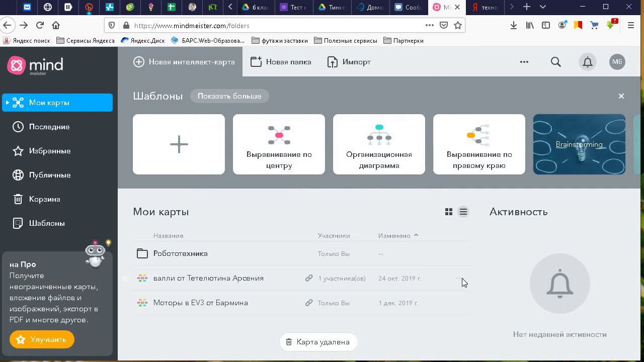Open the Яндекс поиск bookmark
644x362 pixels.
(27, 41)
